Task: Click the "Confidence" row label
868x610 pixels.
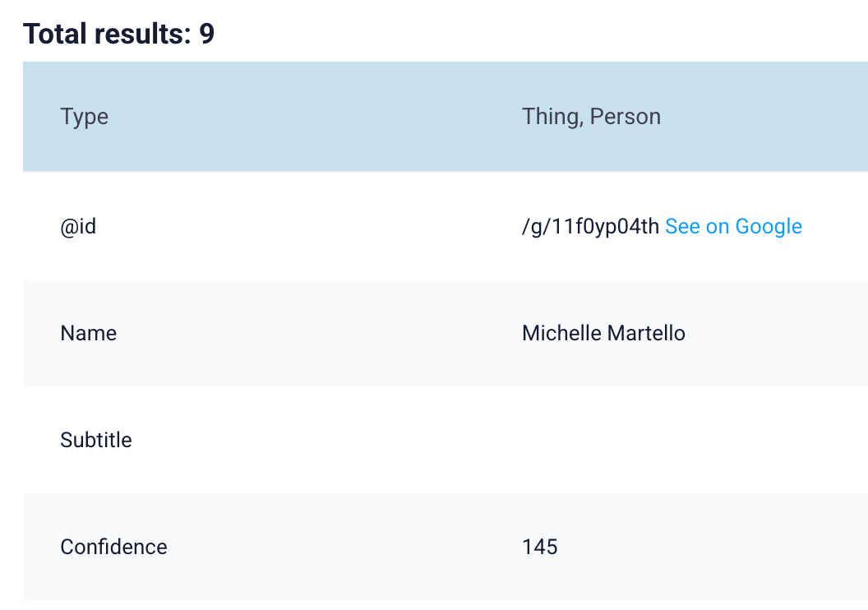Action: pyautogui.click(x=113, y=547)
